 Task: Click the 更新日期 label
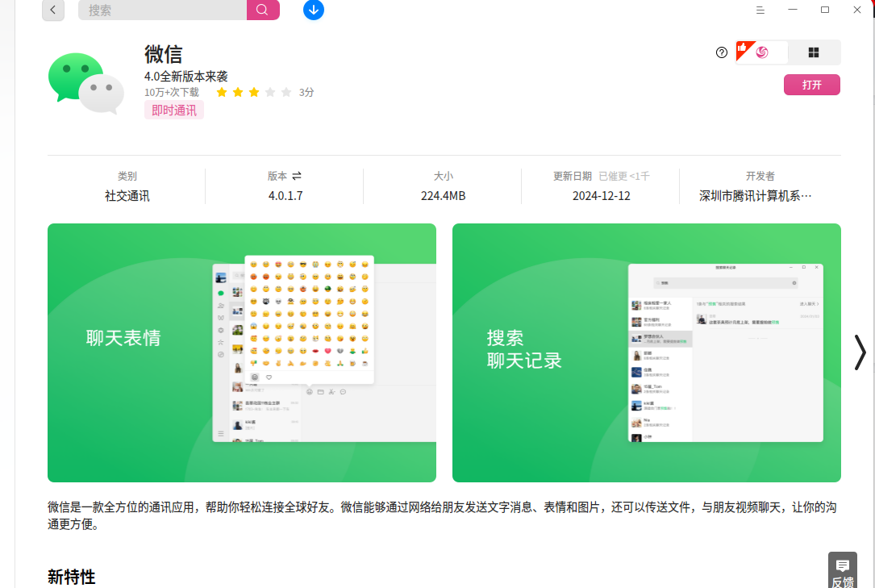tap(573, 177)
